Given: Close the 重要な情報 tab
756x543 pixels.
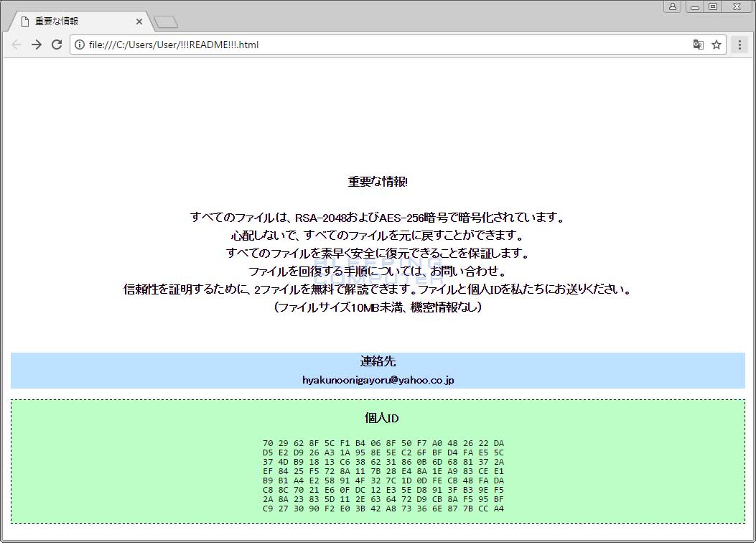Looking at the screenshot, I should coord(139,22).
